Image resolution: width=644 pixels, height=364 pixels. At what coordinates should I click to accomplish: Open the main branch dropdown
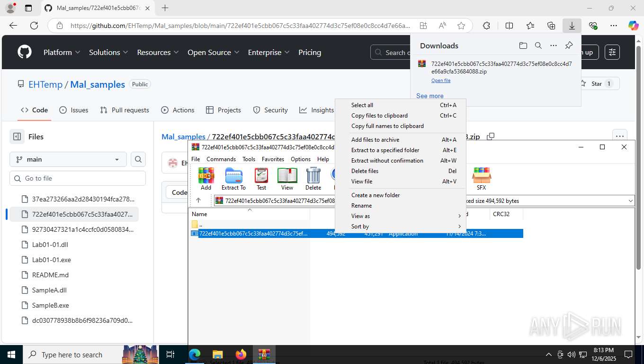click(68, 159)
